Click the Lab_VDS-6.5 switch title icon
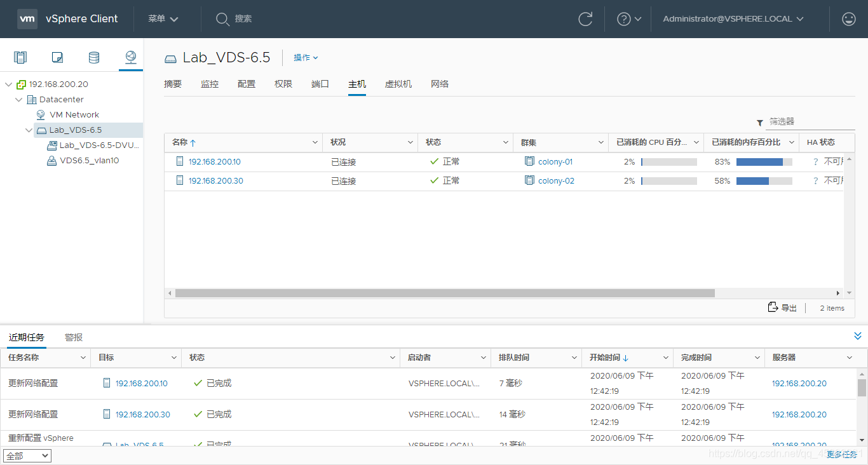Viewport: 868px width, 465px height. [x=170, y=58]
